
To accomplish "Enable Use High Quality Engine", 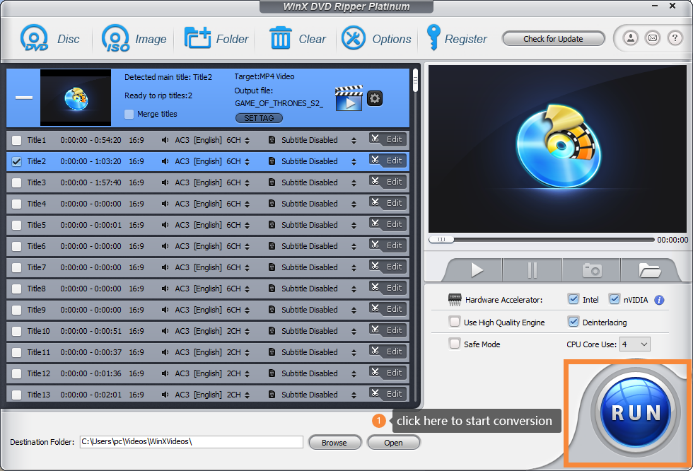I will point(454,322).
